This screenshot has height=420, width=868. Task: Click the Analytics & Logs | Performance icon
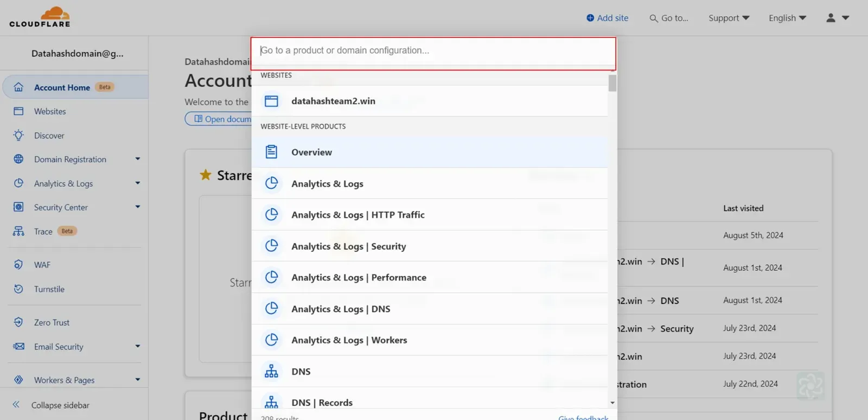point(271,277)
